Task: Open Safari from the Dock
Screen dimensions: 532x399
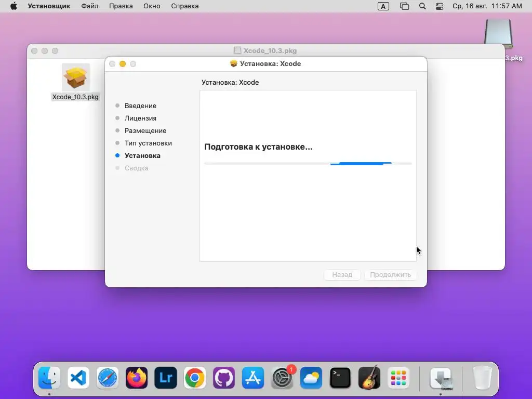Action: 108,378
